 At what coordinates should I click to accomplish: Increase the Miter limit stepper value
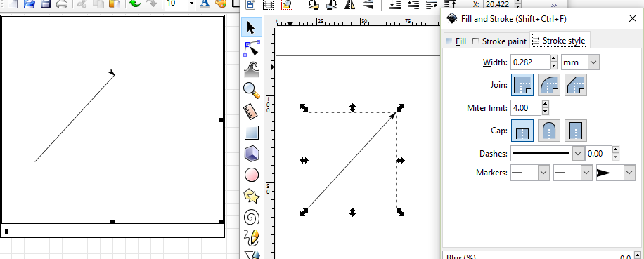click(545, 105)
